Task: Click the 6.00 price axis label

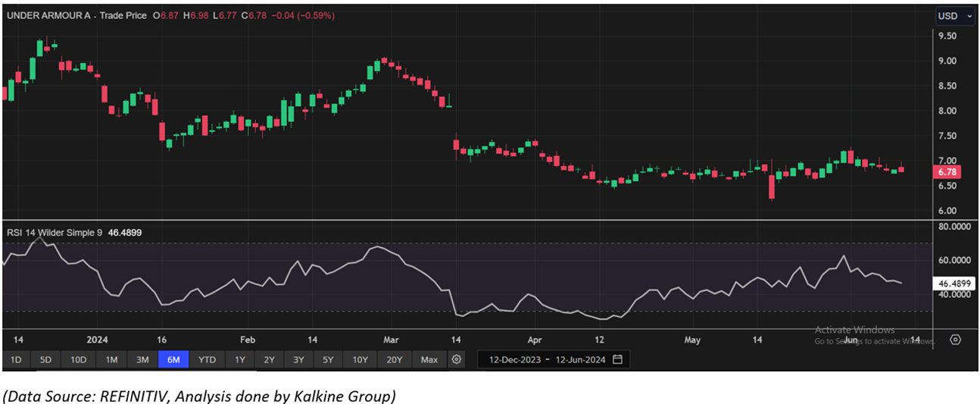Action: [947, 211]
